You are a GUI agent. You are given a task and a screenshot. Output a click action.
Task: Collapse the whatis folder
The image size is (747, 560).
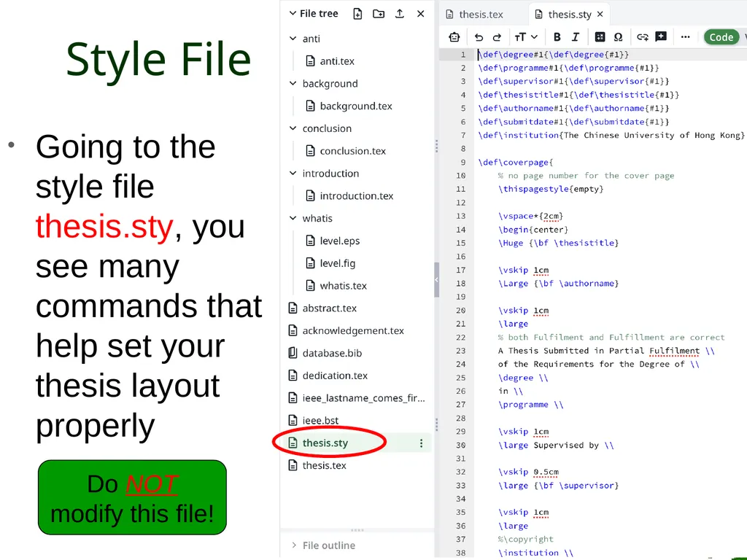(293, 218)
